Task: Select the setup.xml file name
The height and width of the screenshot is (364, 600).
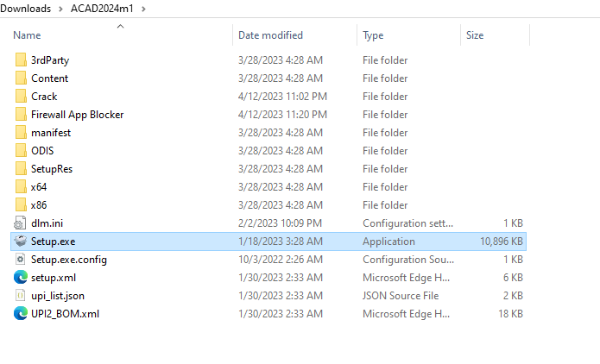Action: pyautogui.click(x=54, y=277)
